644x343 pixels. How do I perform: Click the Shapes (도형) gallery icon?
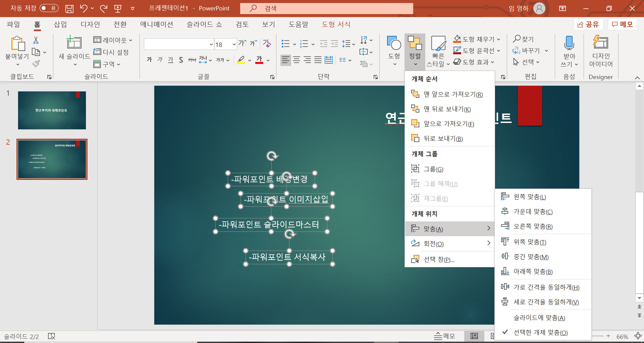[394, 43]
